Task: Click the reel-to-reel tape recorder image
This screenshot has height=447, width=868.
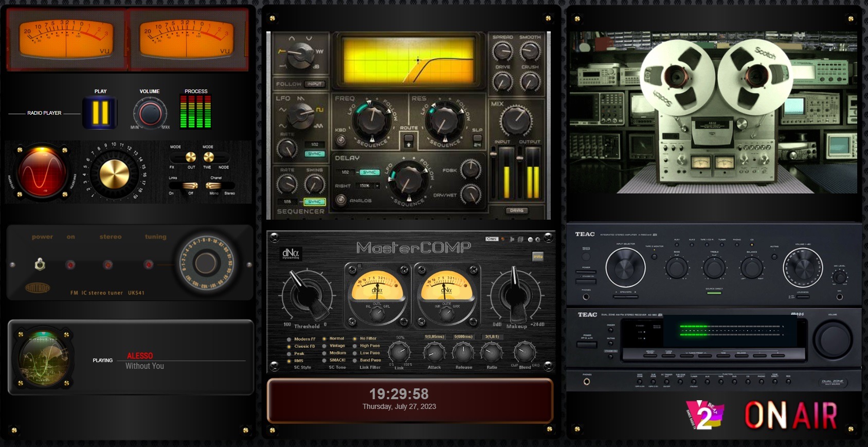Action: click(713, 113)
